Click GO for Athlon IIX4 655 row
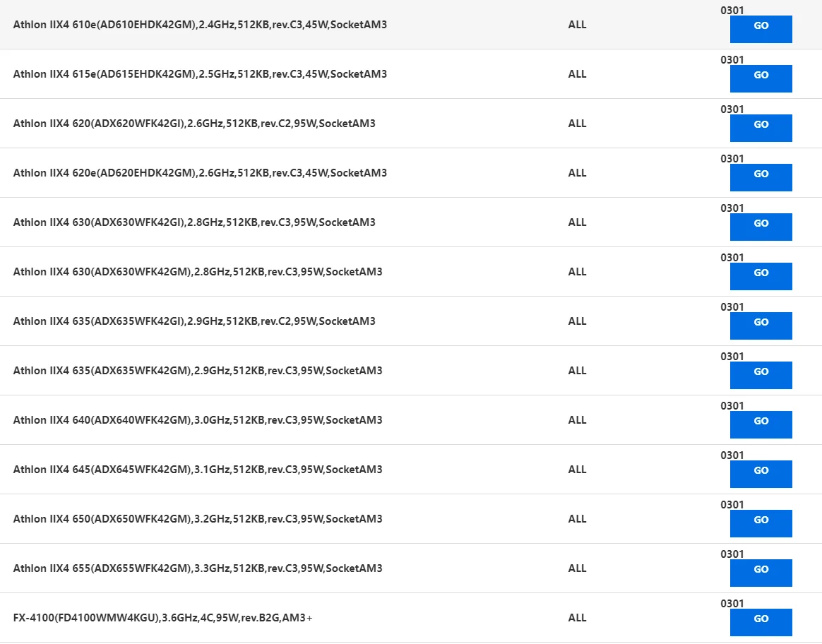 pyautogui.click(x=761, y=573)
